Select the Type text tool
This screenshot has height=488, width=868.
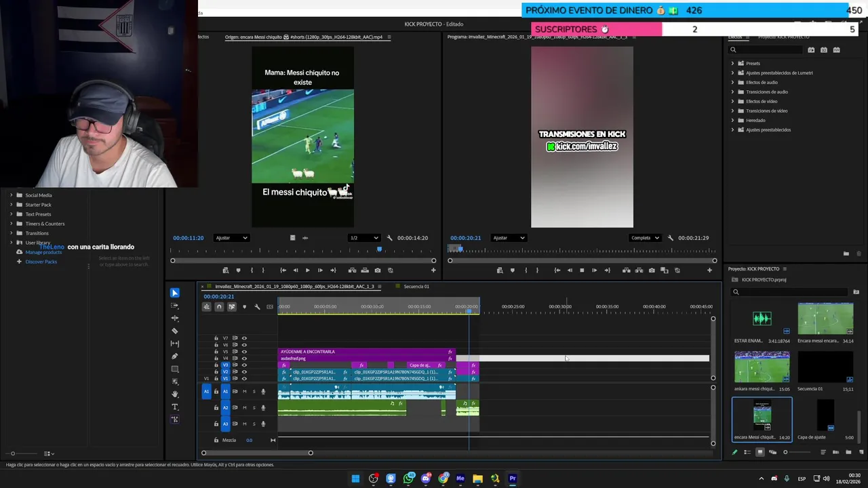[175, 407]
